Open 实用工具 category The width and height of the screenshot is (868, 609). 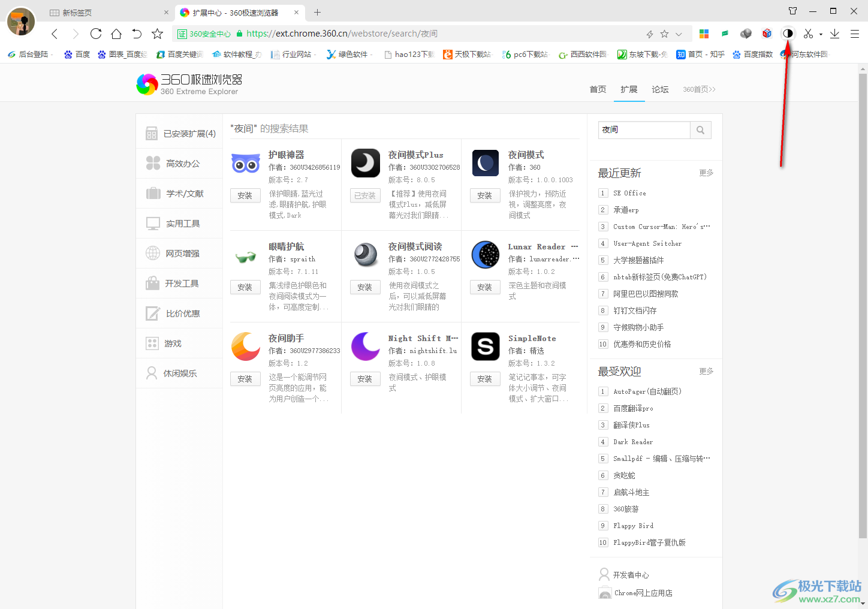(179, 224)
